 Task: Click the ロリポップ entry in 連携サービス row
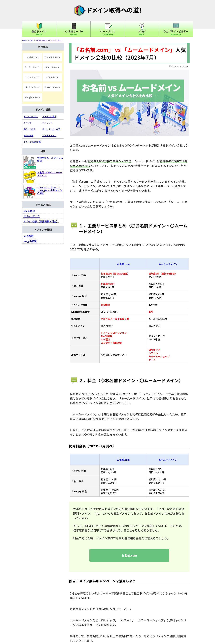click(x=154, y=350)
